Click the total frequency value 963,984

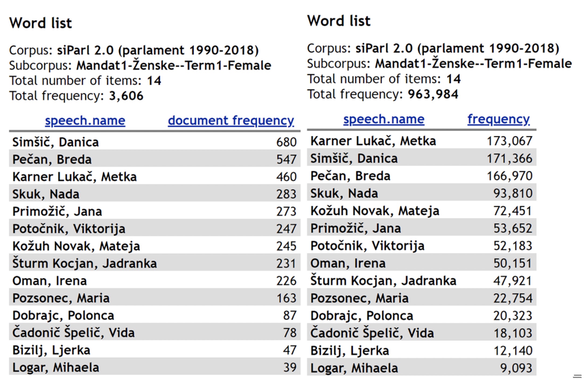[x=433, y=94]
